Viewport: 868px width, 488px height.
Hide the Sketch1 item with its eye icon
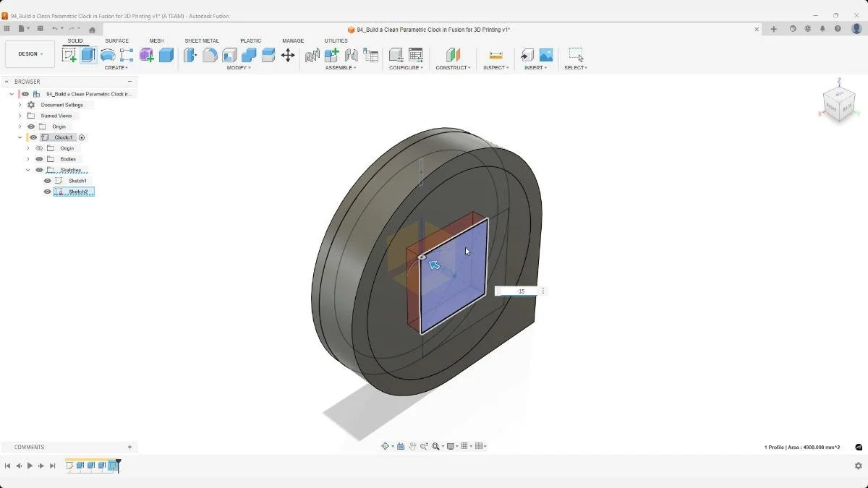[47, 181]
